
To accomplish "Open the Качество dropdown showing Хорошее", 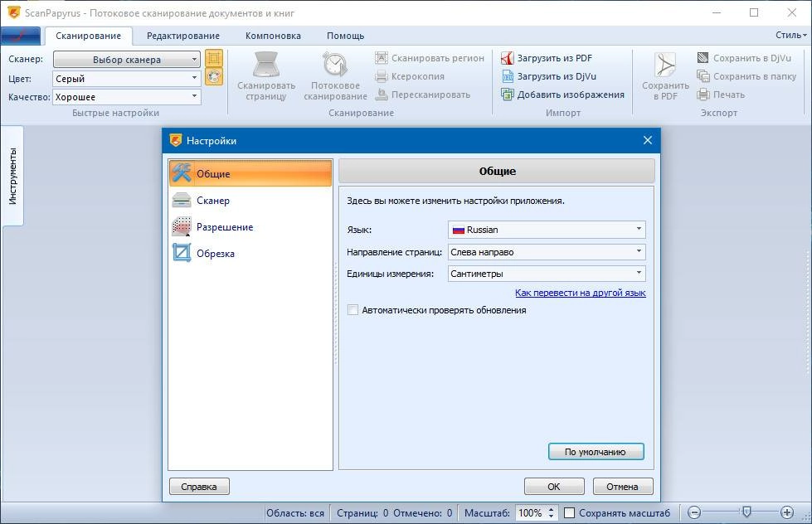I will point(126,97).
